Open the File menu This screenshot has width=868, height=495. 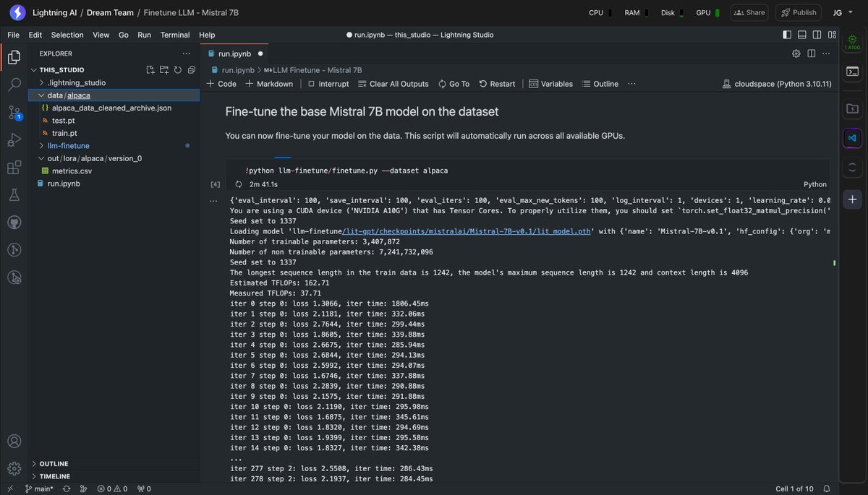13,35
